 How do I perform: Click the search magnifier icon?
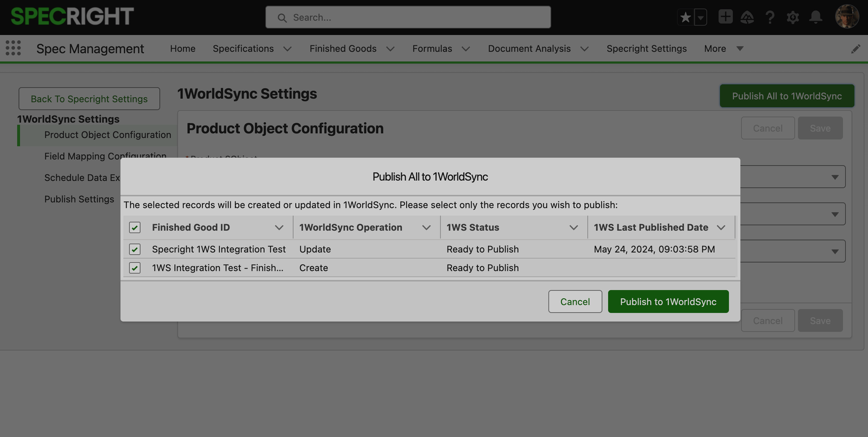coord(282,18)
